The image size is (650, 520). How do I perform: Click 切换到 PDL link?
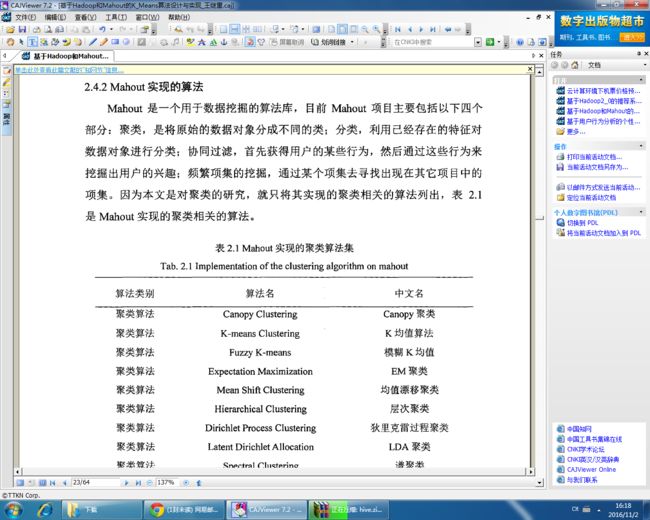582,223
